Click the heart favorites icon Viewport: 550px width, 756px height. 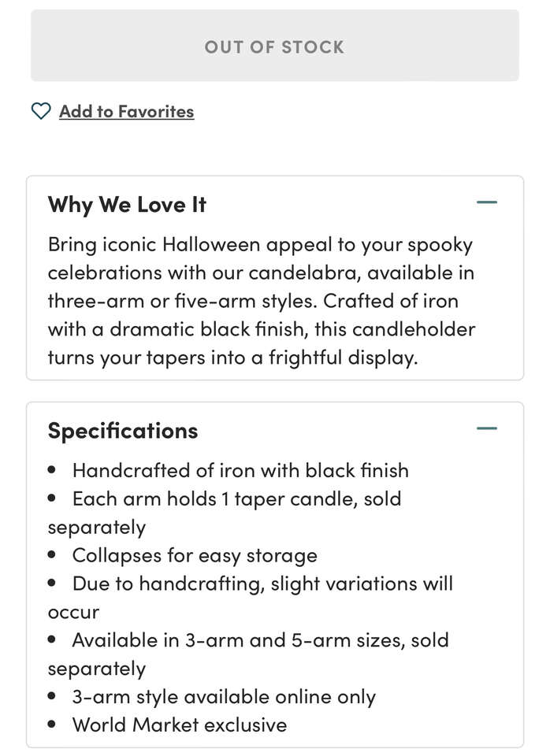tap(41, 111)
